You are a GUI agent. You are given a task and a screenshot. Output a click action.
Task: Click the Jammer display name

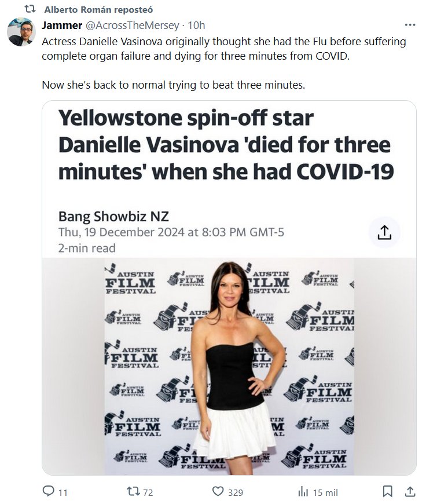[x=62, y=25]
